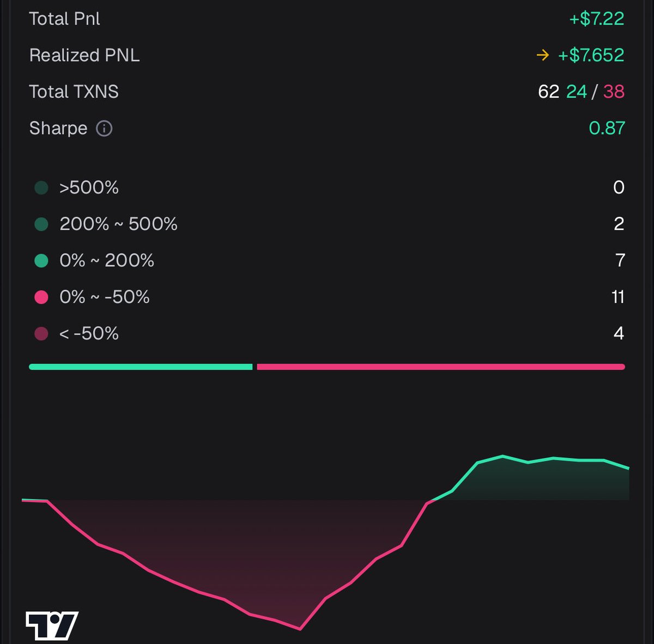Click the dark green dot for >500%
654x644 pixels.
tap(41, 188)
